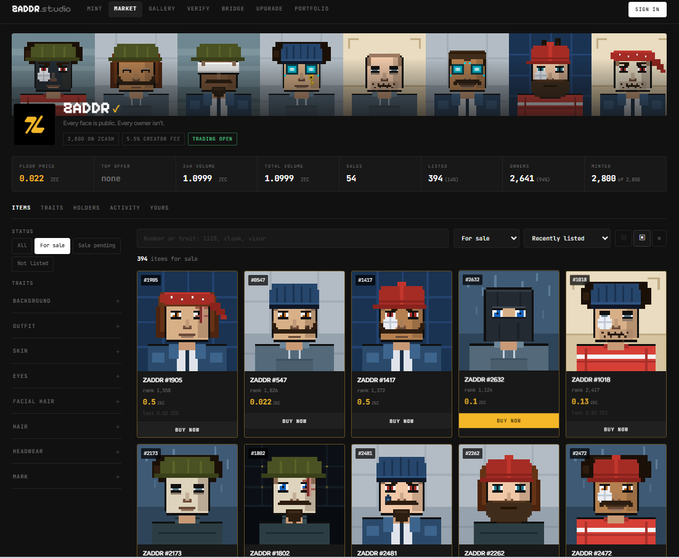The height and width of the screenshot is (558, 679).
Task: Switch to the large grid view icon
Action: 624,238
